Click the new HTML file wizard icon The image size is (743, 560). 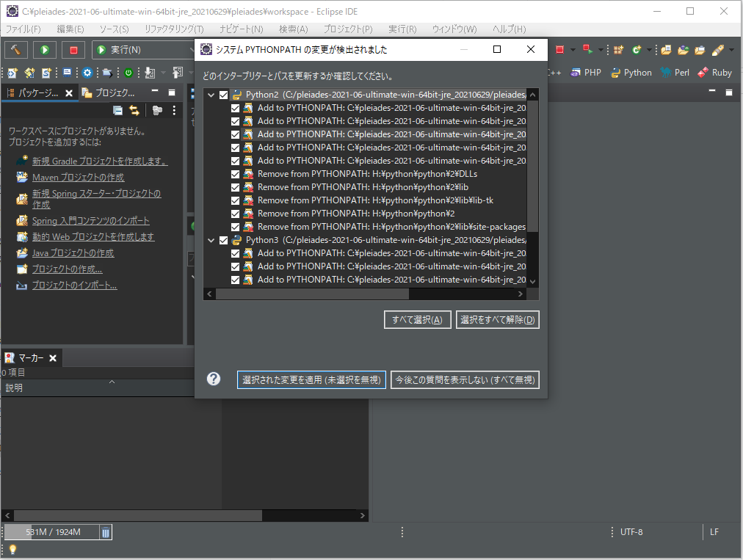point(12,73)
